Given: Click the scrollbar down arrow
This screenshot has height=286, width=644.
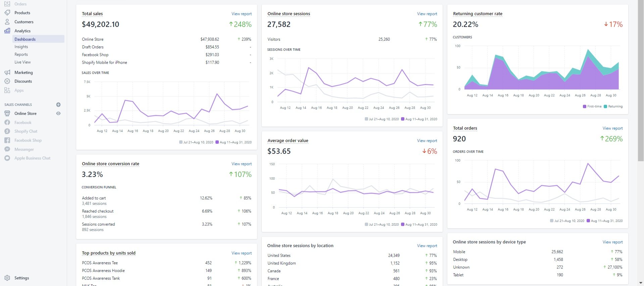Looking at the screenshot, I should 641,283.
